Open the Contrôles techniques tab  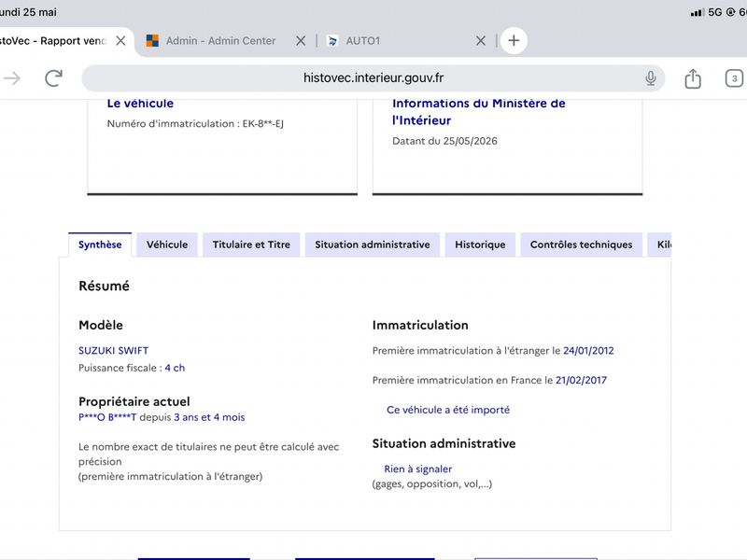click(x=581, y=245)
